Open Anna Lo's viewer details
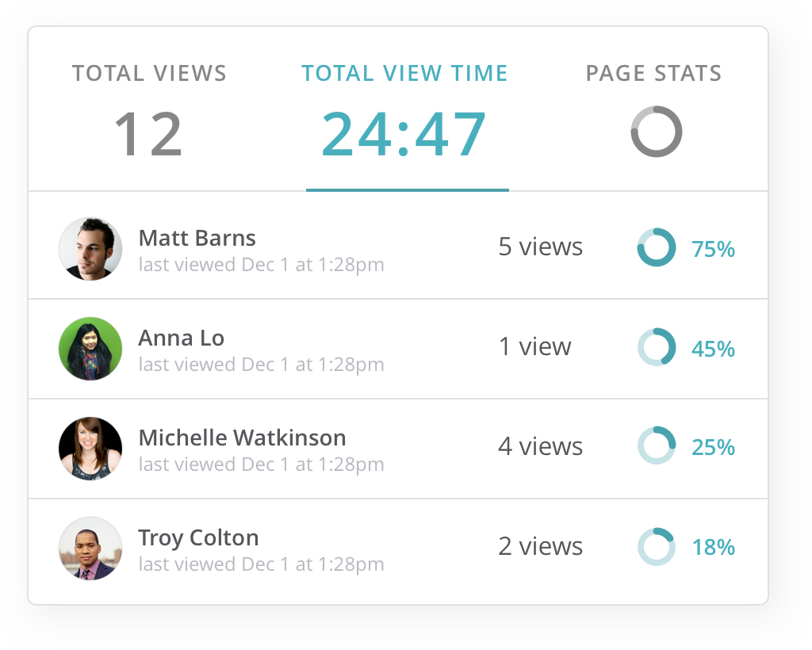 [x=181, y=337]
